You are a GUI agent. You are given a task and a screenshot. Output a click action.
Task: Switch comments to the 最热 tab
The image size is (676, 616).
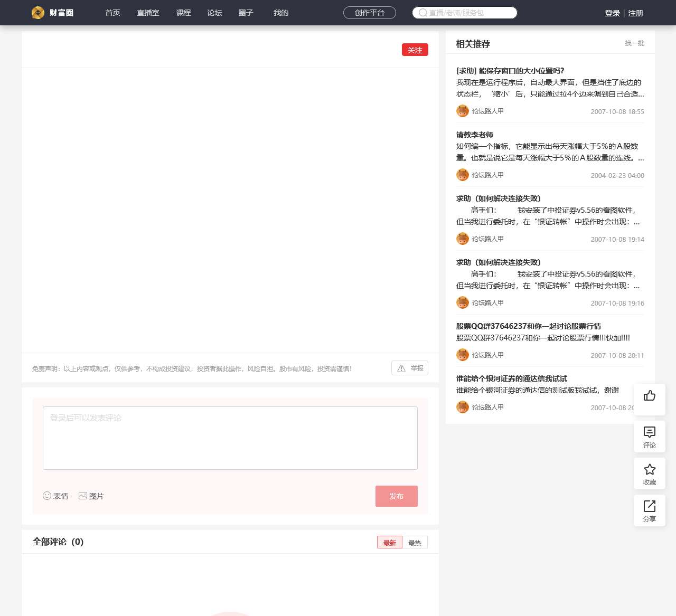click(415, 543)
